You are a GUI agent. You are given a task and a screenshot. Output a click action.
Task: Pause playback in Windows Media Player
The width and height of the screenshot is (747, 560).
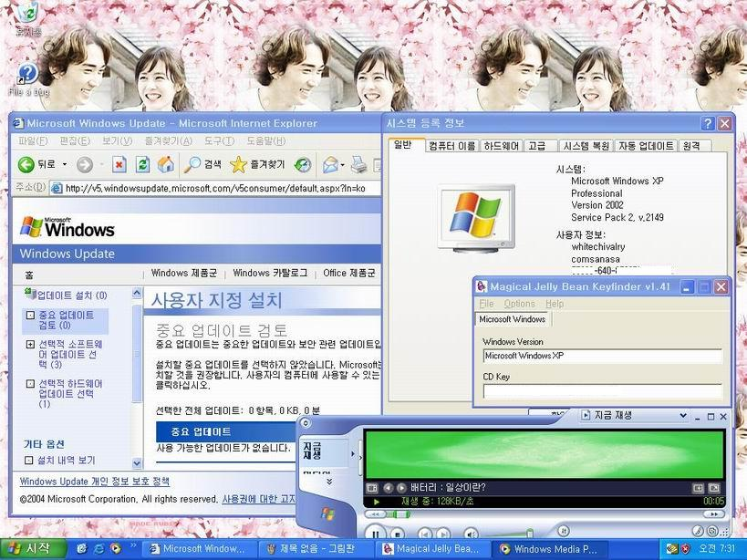(376, 534)
